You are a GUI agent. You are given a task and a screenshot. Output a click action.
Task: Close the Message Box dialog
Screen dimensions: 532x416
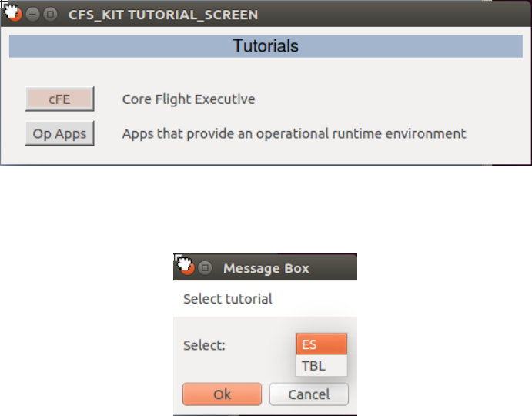(187, 268)
